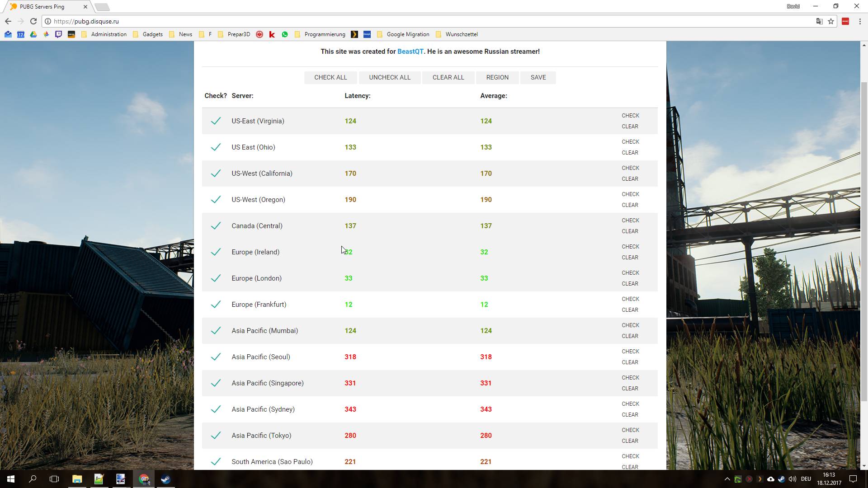Open the Google Drive bookmark icon
The width and height of the screenshot is (868, 488).
[x=33, y=34]
